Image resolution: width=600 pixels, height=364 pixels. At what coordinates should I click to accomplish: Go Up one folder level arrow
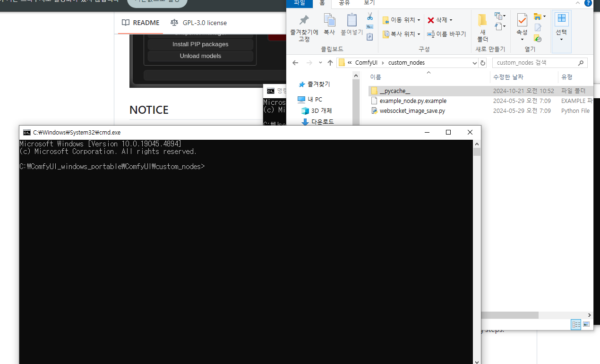(330, 63)
